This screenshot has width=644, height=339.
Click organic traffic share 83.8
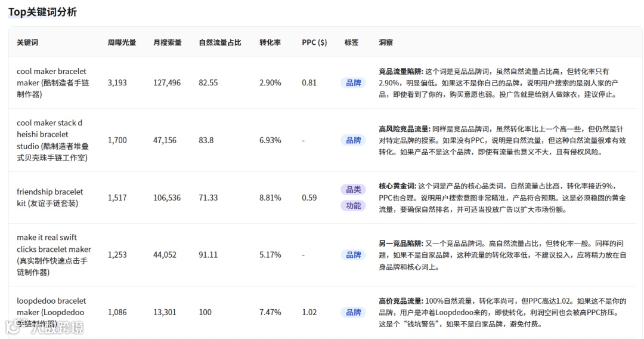[206, 140]
